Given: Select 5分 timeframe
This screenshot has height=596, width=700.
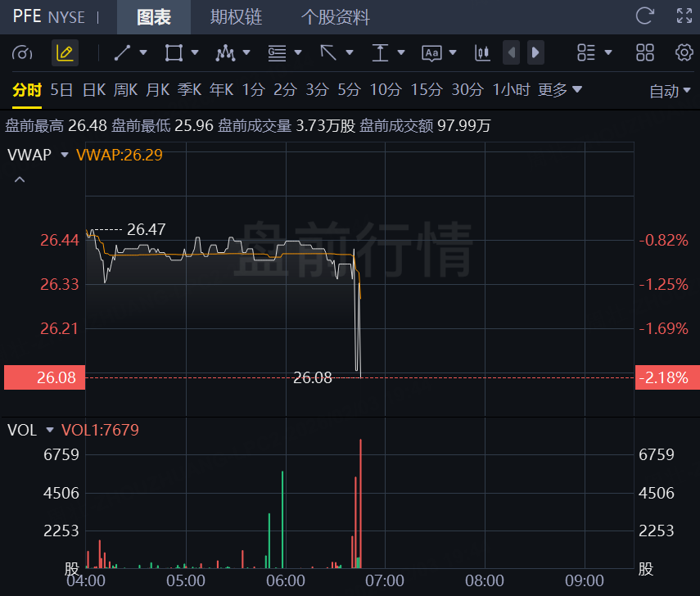Looking at the screenshot, I should [349, 90].
